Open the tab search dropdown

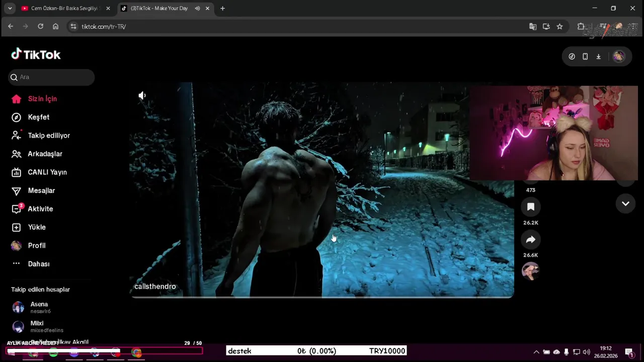(10, 8)
